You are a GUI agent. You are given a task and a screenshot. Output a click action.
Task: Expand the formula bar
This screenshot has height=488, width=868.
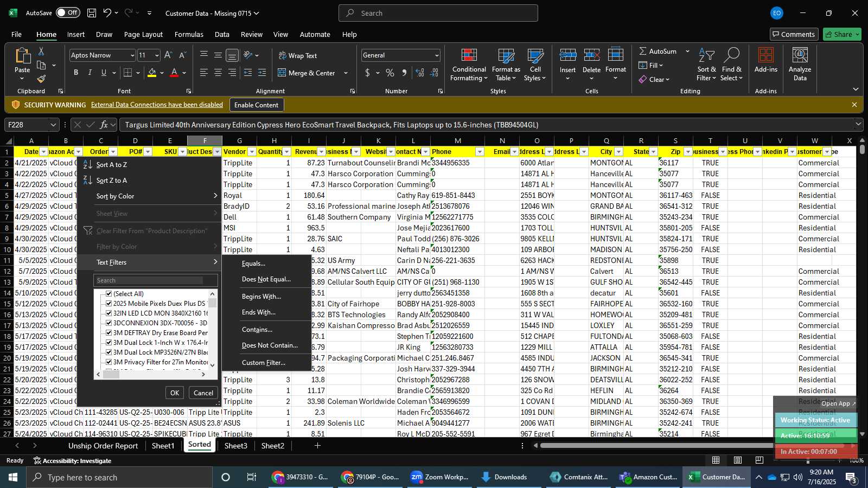[858, 125]
